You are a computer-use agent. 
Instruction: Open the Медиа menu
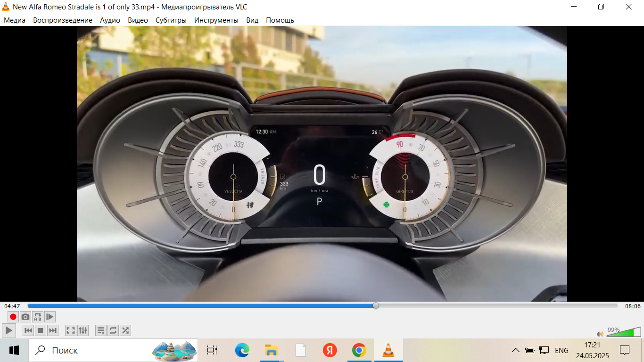click(15, 20)
